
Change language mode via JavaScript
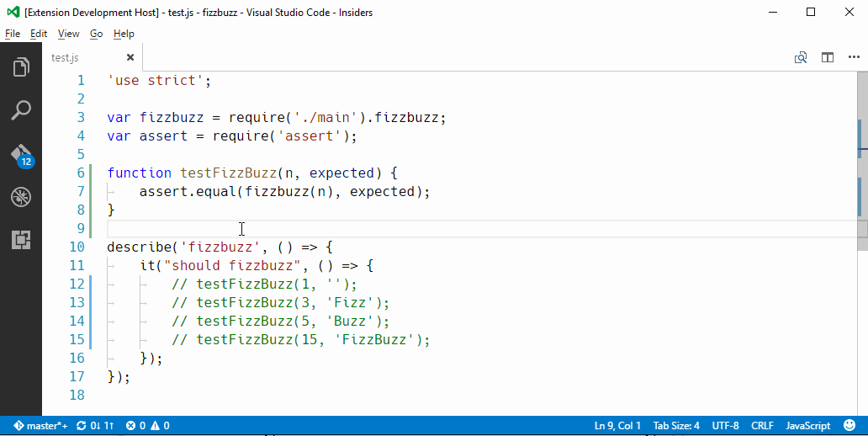[x=808, y=425]
